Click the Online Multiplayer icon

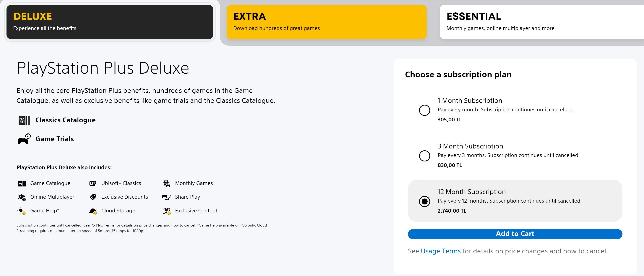coord(22,197)
